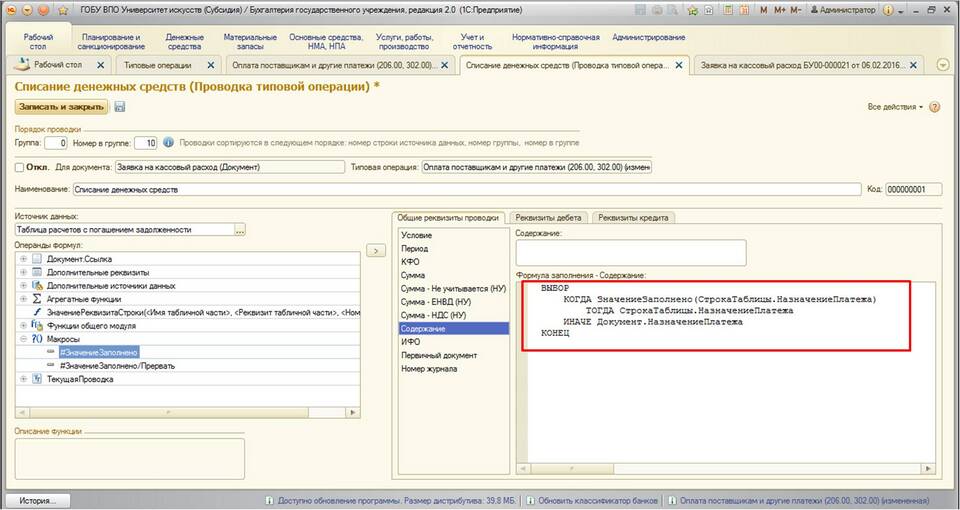Go back with the title bar arrow

pos(28,10)
